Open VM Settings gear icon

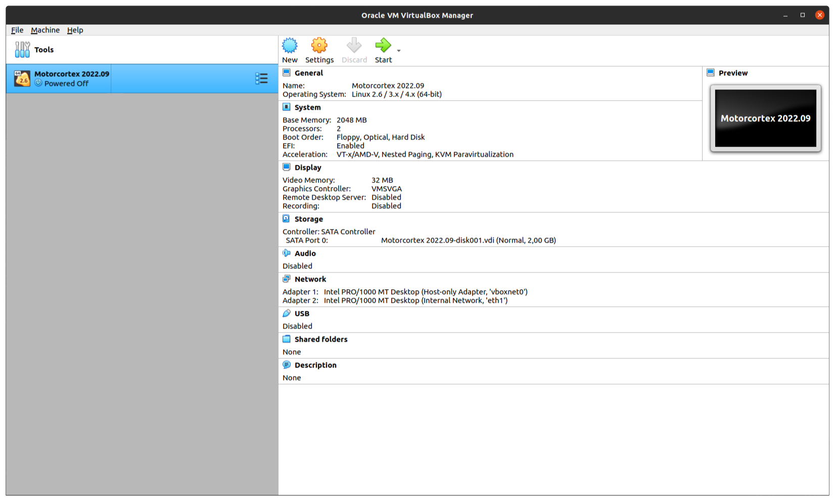coord(319,45)
